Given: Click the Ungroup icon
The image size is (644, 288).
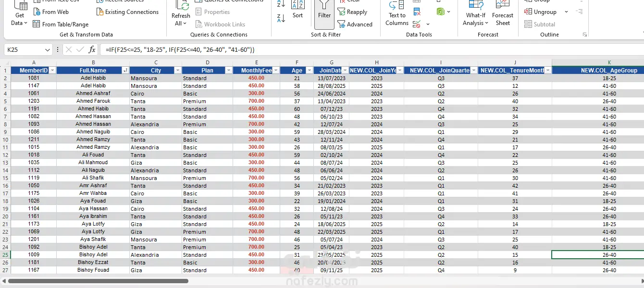Looking at the screenshot, I should [x=527, y=12].
